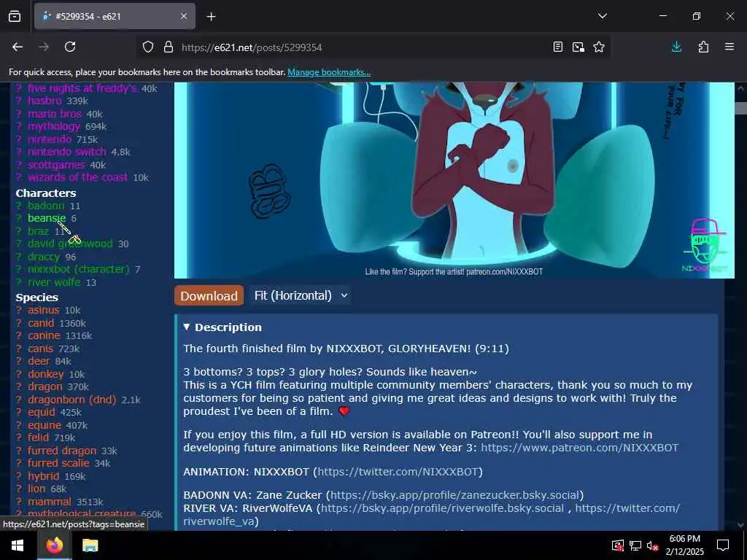Open the five nights at freddy's tag

coord(82,88)
